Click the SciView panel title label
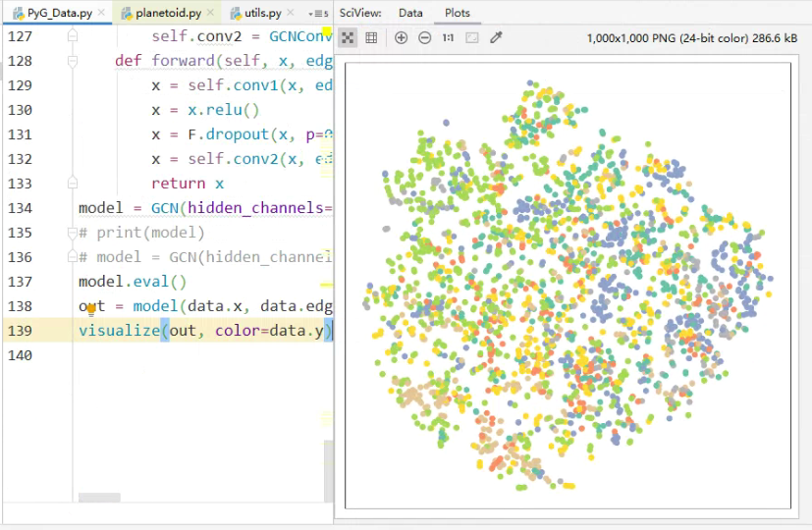Screen dimensions: 812x530 pyautogui.click(x=360, y=13)
